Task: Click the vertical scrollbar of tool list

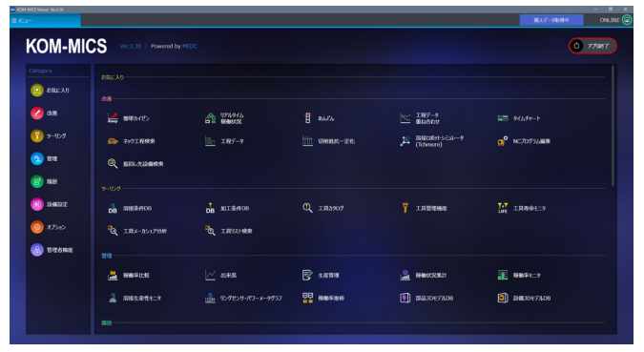Action: 613,126
